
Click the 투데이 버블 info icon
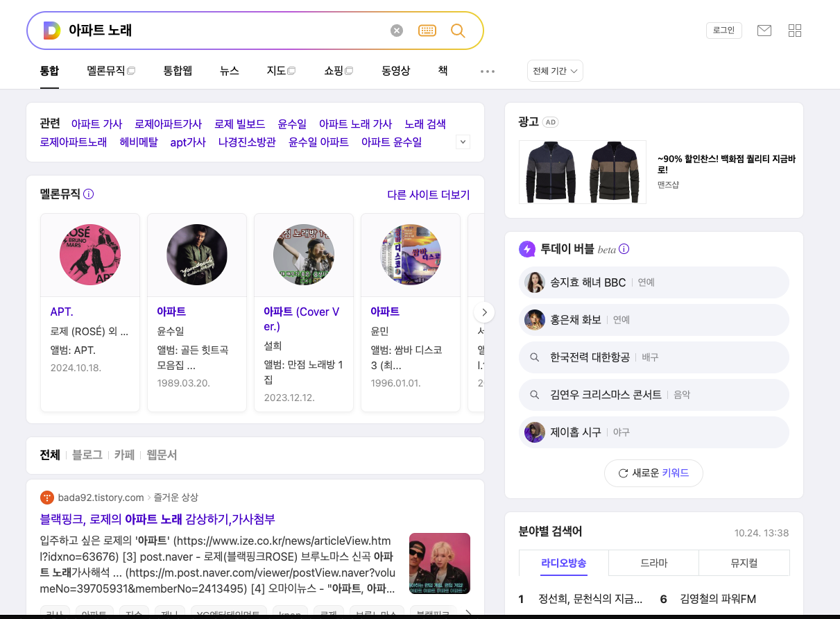(624, 249)
